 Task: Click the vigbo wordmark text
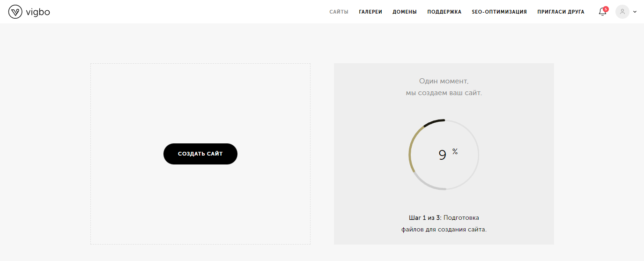(38, 12)
